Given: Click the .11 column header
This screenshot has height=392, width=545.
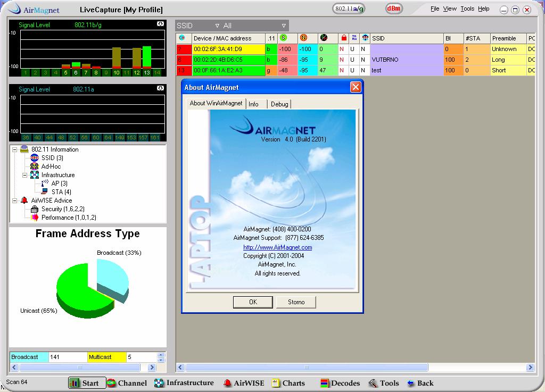Looking at the screenshot, I should tap(271, 38).
